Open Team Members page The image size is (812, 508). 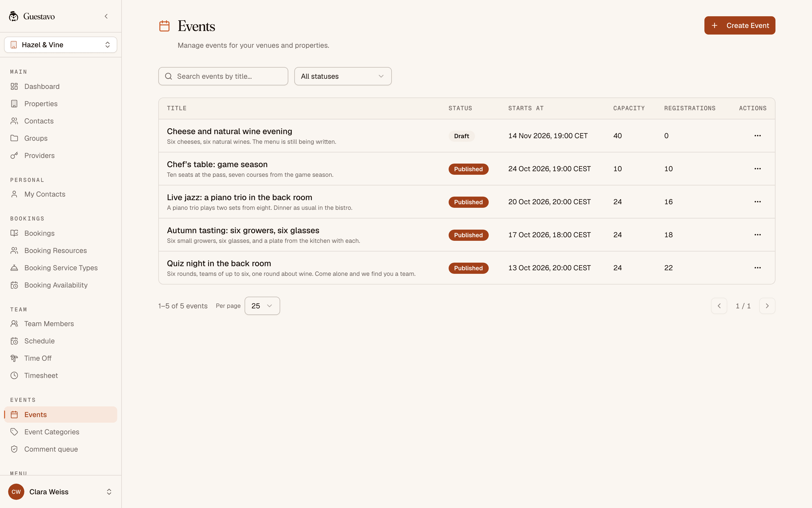pyautogui.click(x=61, y=324)
